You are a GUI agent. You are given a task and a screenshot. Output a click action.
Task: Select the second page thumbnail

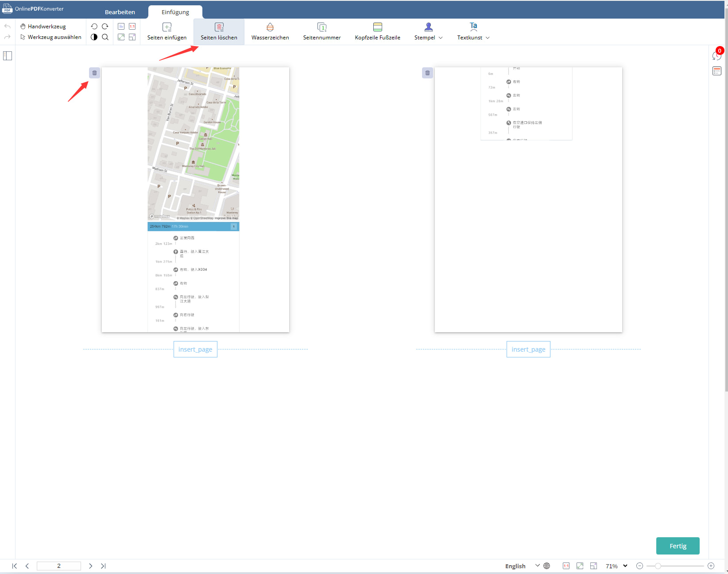tap(528, 200)
